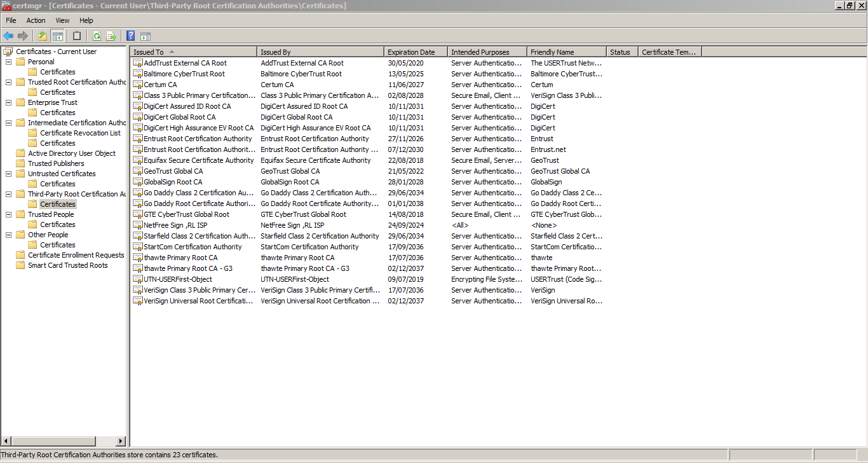The width and height of the screenshot is (868, 463).
Task: Click the certificate icon beside Baltimore CyberTrust Root
Action: (x=138, y=74)
